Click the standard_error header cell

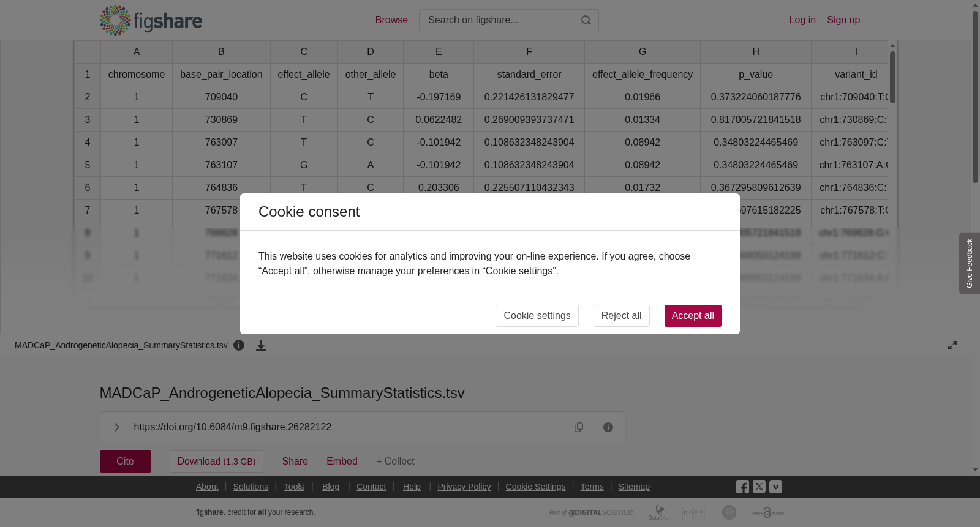(529, 75)
